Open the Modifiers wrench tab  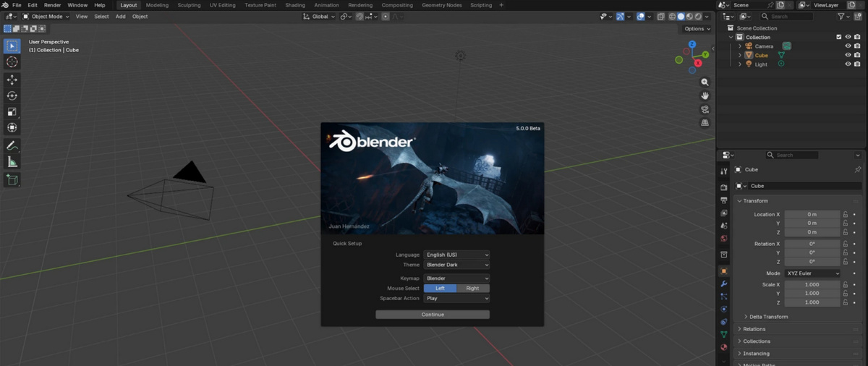[724, 284]
